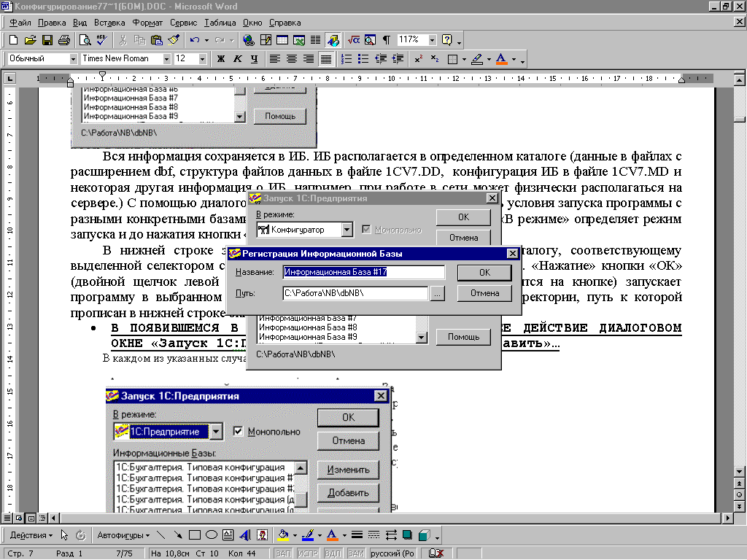Expand the Undo history dropdown arrow
Viewport: 747px width, 560px height.
pos(206,40)
